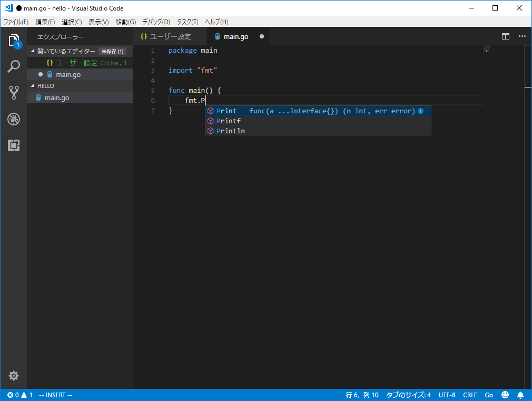The image size is (532, 401).
Task: Click the errors and warnings status indicator
Action: 20,395
